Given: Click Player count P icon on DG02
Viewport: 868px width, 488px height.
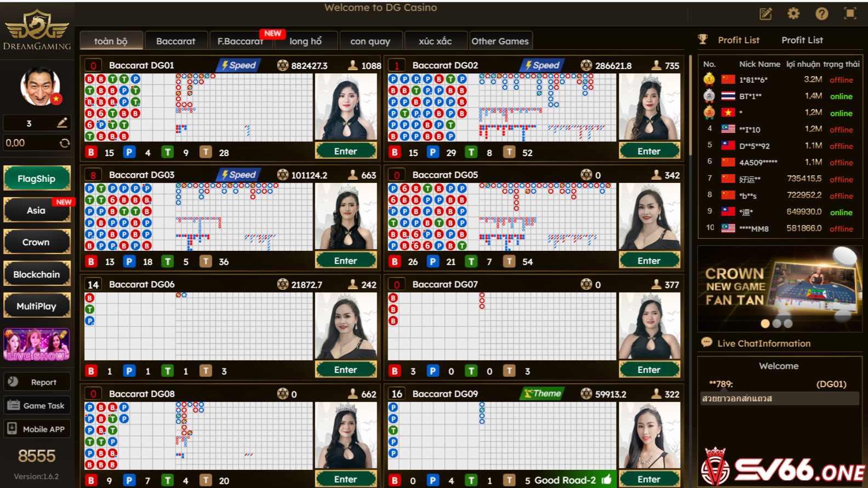Looking at the screenshot, I should [x=433, y=152].
